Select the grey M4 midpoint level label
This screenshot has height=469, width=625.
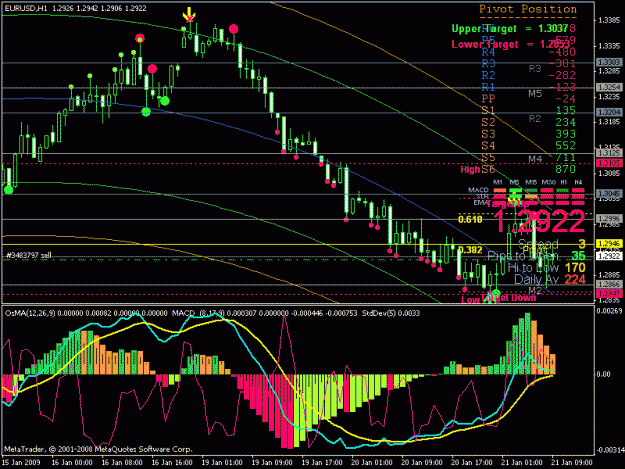[x=535, y=159]
